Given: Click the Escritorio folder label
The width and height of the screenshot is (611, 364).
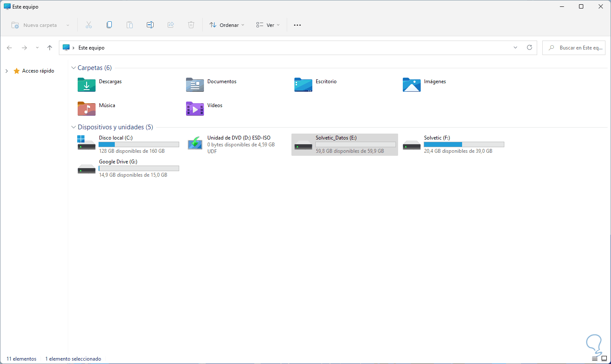Looking at the screenshot, I should tap(326, 82).
